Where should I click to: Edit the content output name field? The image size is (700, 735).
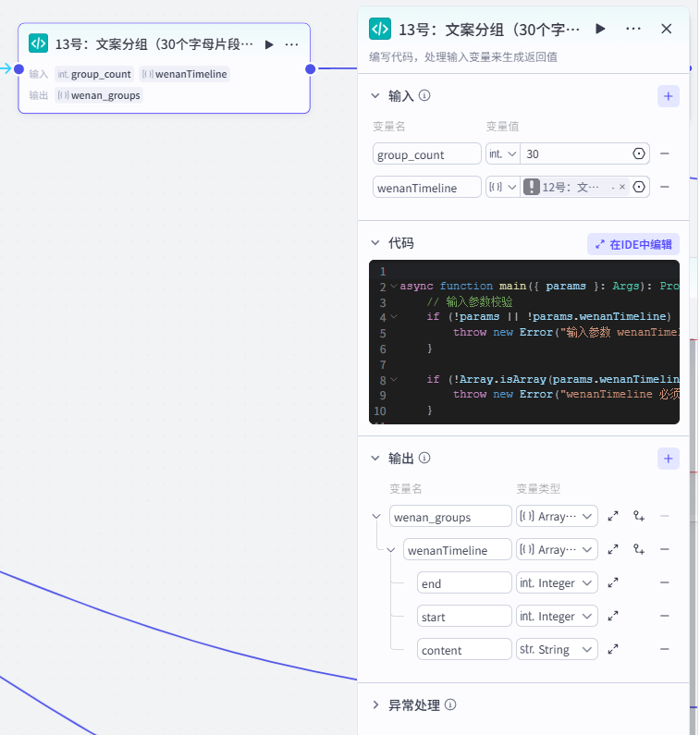[464, 649]
